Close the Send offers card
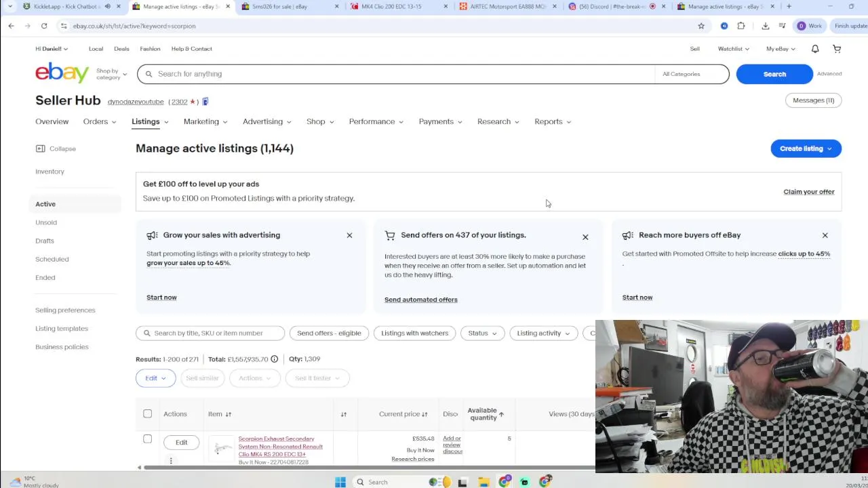Screen dimensions: 868x488 (585, 237)
